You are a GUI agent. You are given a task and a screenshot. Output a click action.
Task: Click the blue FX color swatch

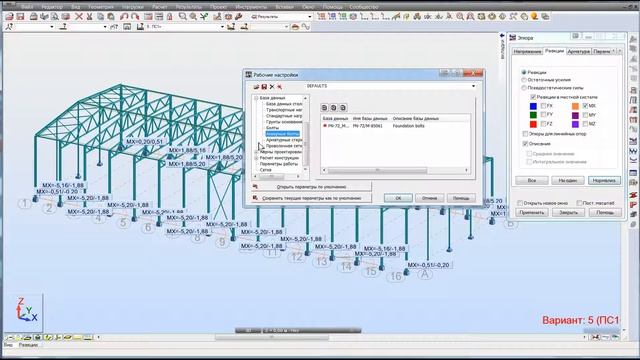point(533,106)
